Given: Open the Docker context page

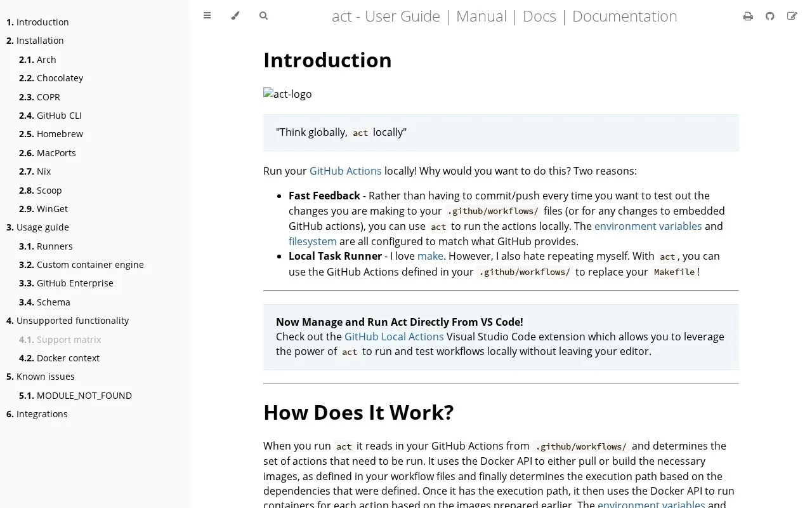Looking at the screenshot, I should [59, 358].
